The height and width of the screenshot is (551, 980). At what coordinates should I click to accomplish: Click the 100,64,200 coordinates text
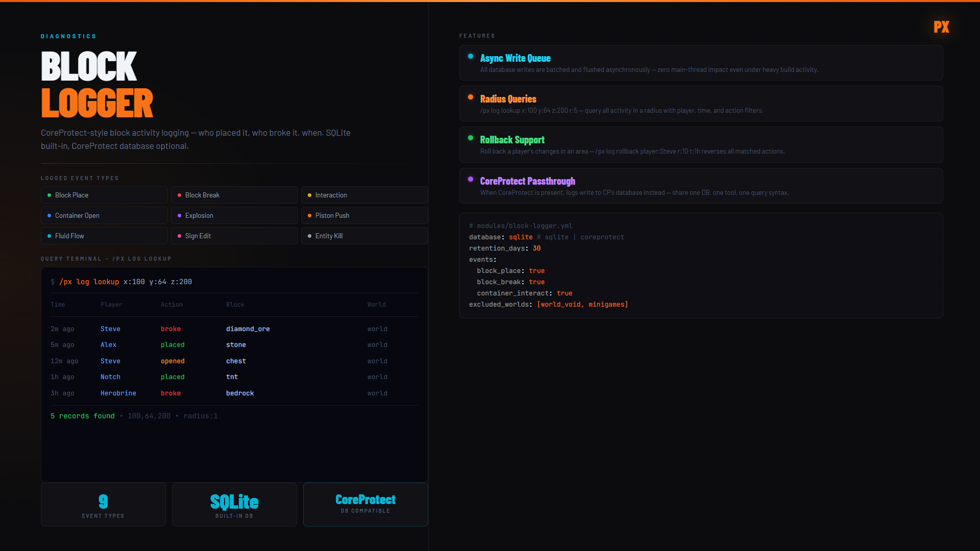(149, 416)
